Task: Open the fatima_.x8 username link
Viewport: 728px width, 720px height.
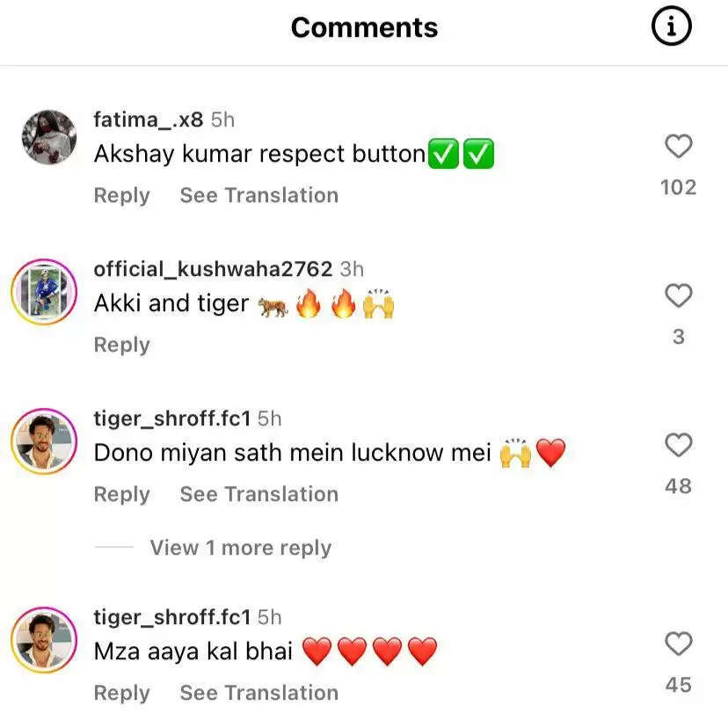Action: pyautogui.click(x=148, y=120)
